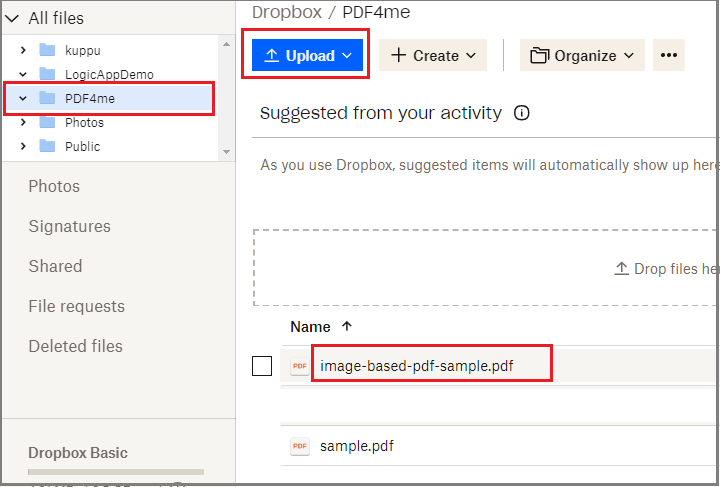The height and width of the screenshot is (487, 720).
Task: Click the storage usage progress bar
Action: 116,472
